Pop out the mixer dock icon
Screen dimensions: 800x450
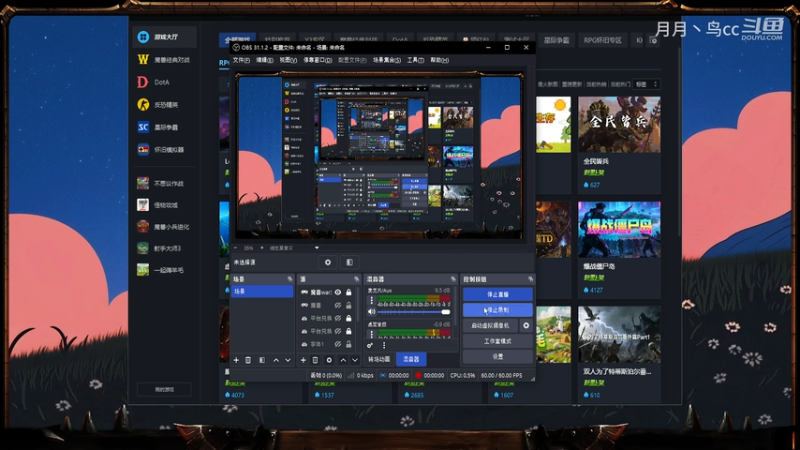point(453,279)
